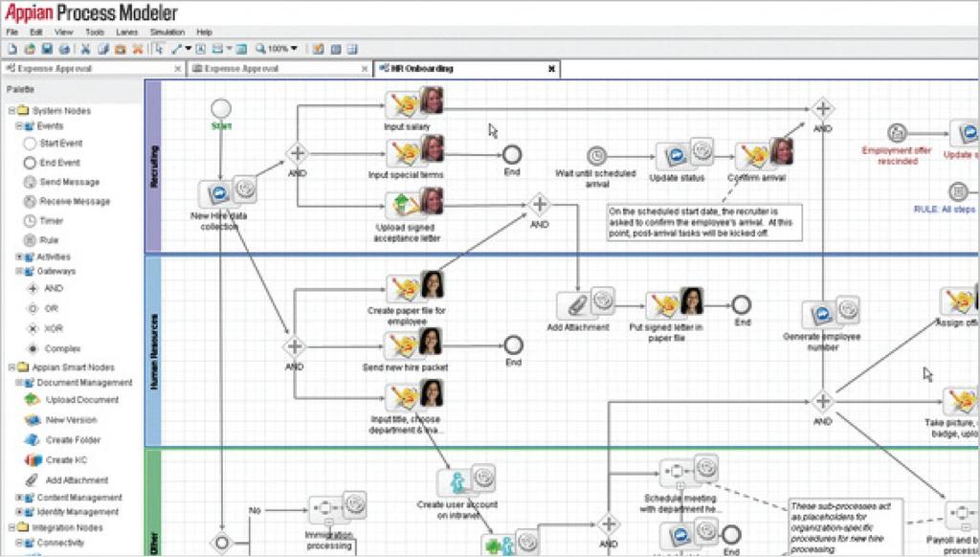
Task: Click the New Hire data collection node
Action: pos(226,192)
